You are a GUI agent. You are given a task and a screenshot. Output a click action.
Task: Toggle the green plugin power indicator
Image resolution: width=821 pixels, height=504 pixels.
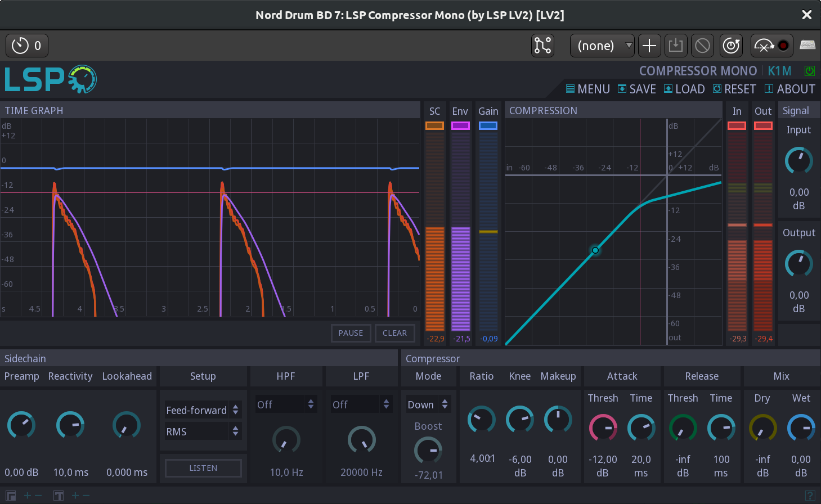coord(809,71)
